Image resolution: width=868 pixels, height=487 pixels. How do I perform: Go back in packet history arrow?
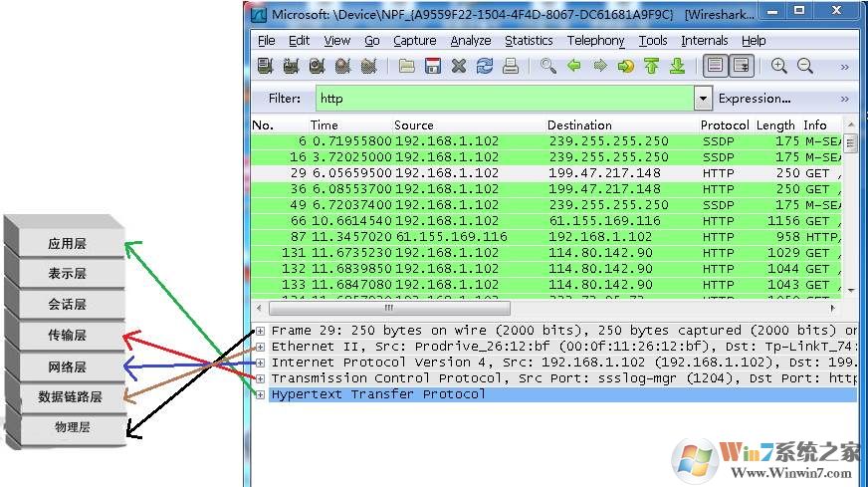pyautogui.click(x=574, y=67)
